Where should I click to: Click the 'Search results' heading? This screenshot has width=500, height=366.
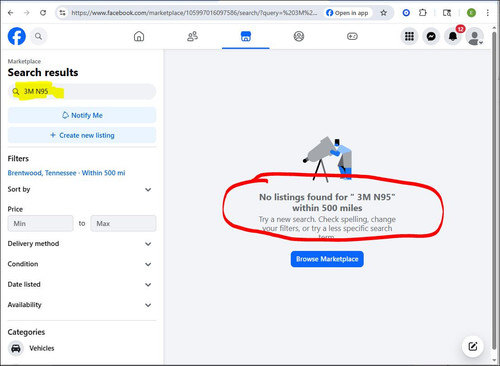[43, 72]
